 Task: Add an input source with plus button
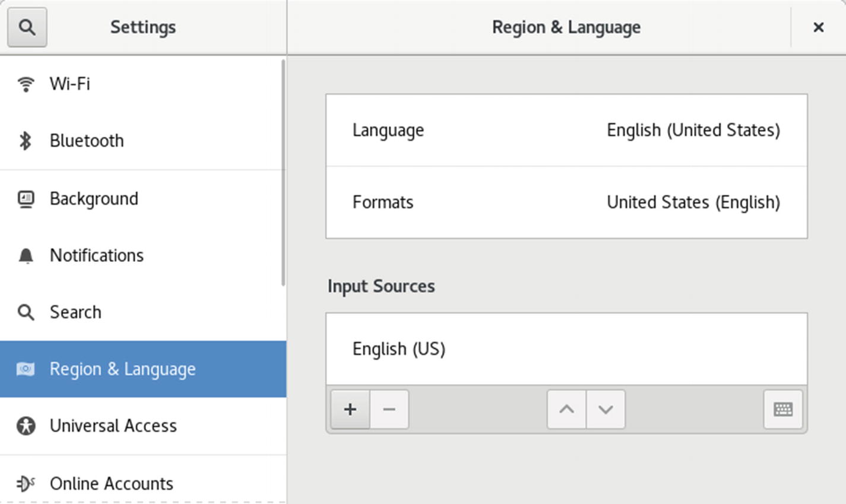coord(350,409)
